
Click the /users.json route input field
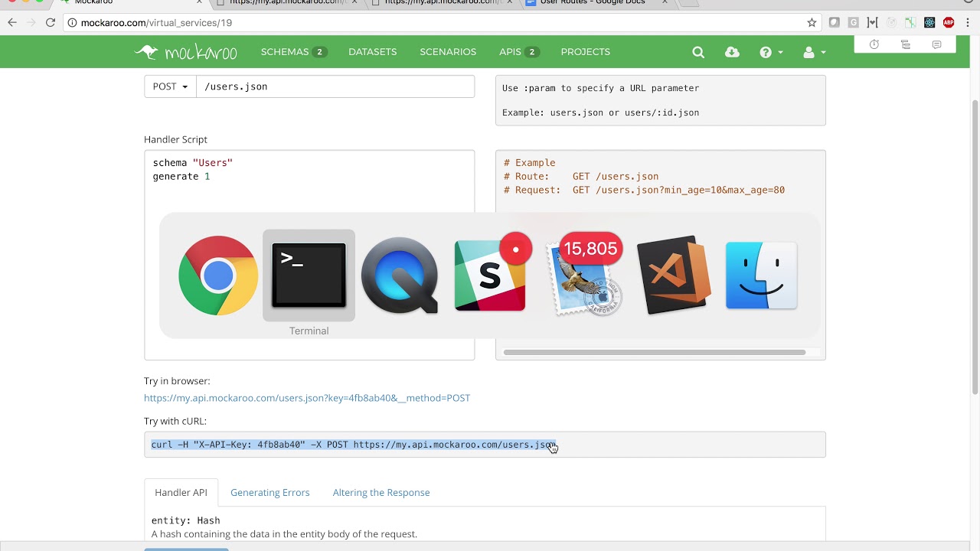click(x=335, y=86)
